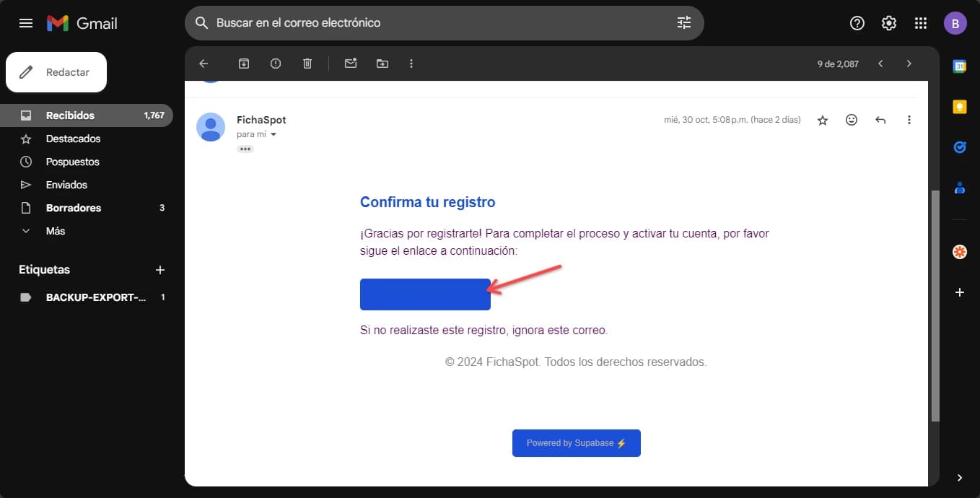The width and height of the screenshot is (980, 498).
Task: Add an emoji reaction to the email
Action: (851, 120)
